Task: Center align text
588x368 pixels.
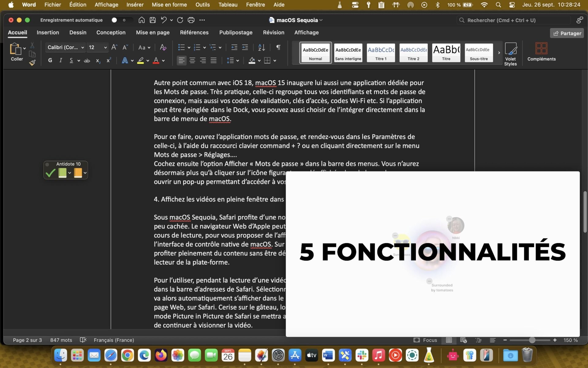Action: 192,60
